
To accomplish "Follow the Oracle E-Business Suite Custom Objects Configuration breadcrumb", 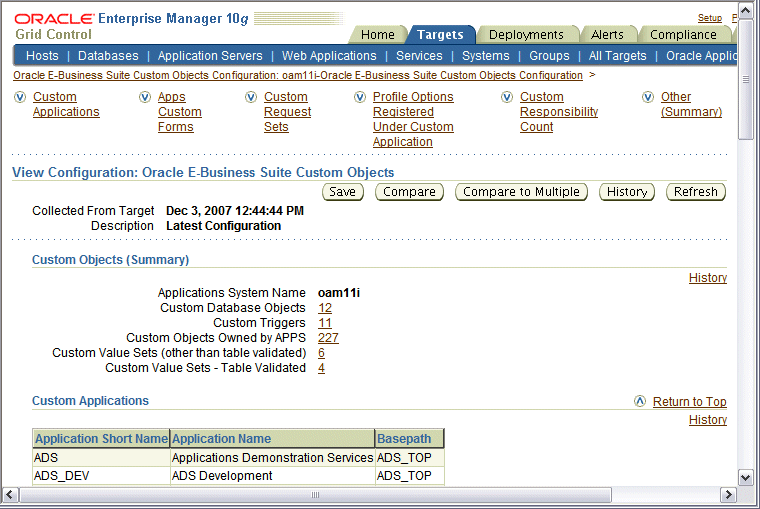I will [x=298, y=76].
